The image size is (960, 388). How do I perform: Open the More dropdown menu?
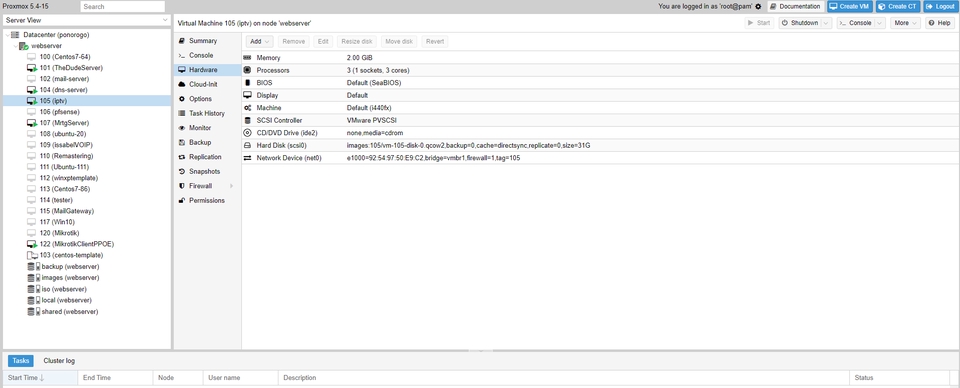point(905,23)
